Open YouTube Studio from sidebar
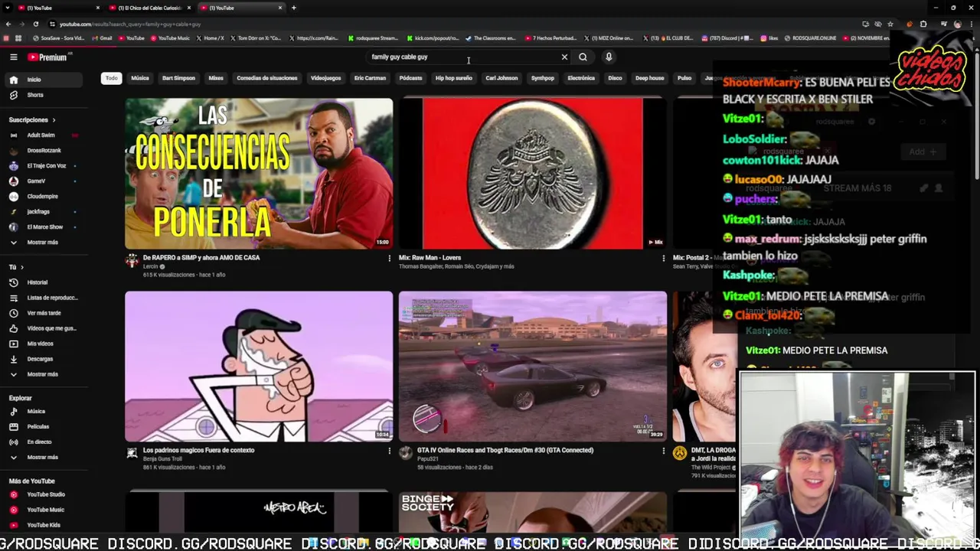 44,494
